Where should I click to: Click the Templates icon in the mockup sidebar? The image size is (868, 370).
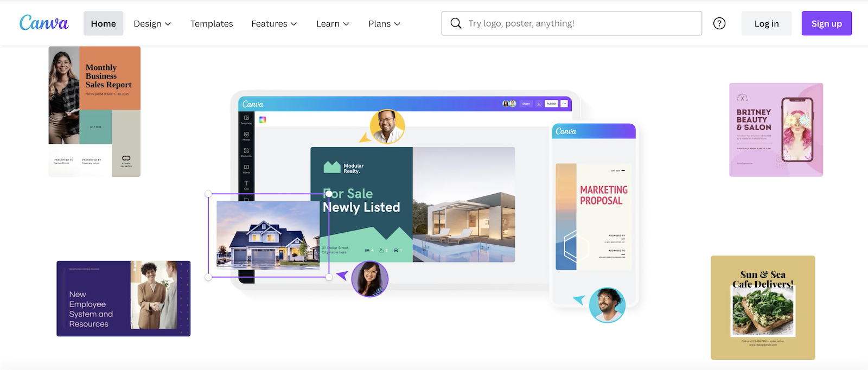[x=246, y=120]
